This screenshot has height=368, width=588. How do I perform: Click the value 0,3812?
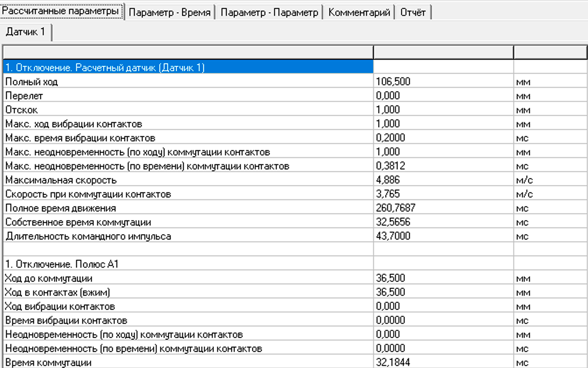click(390, 166)
